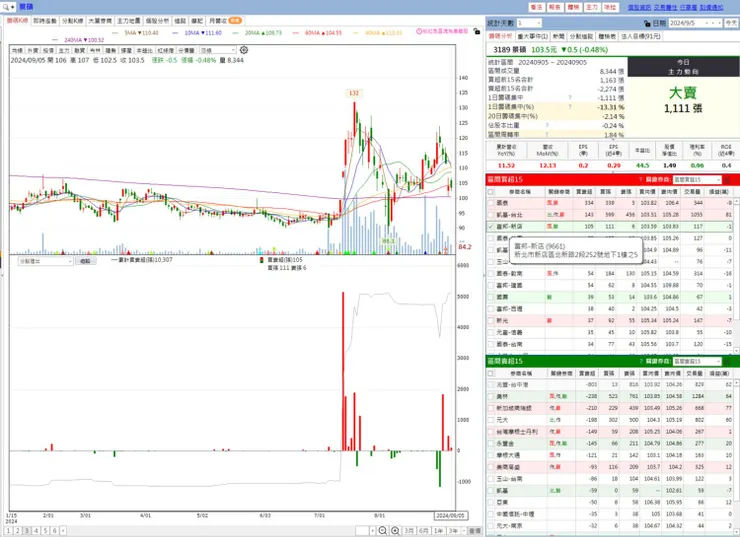Tick the checkbox for 美林 seller row

[x=491, y=396]
